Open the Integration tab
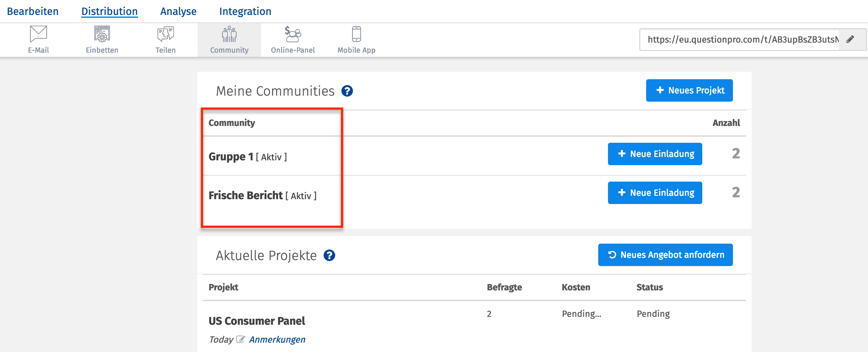The image size is (868, 352). tap(245, 11)
